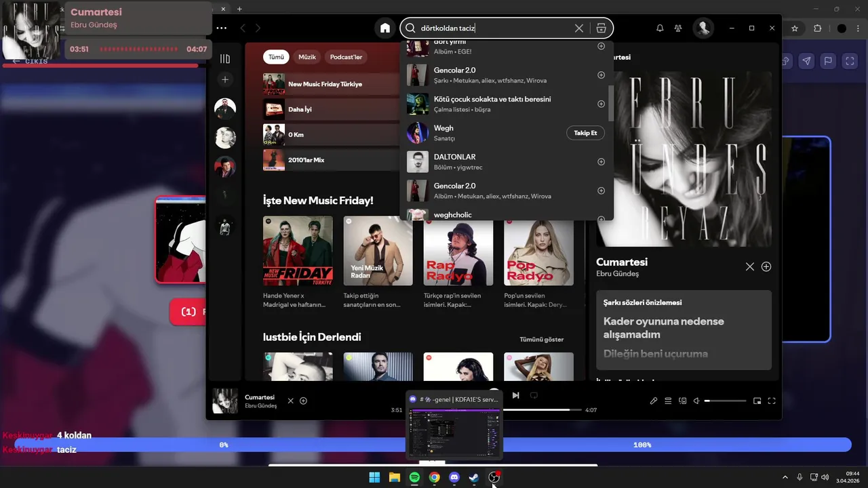
Task: Click the send paper-plane icon in browser page
Action: pos(806,61)
